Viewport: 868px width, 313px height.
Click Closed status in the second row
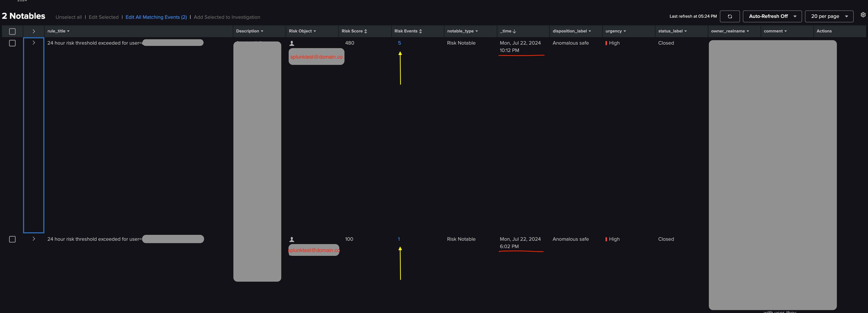(x=666, y=239)
